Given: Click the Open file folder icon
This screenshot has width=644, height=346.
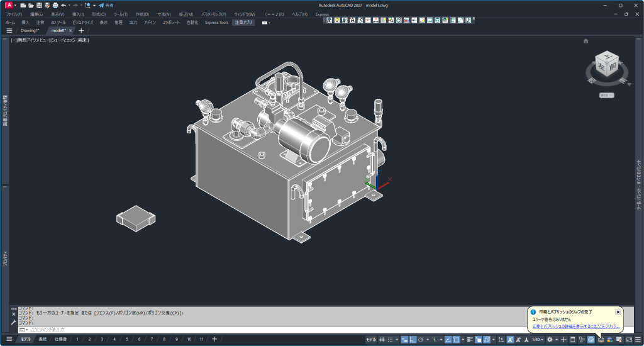Looking at the screenshot, I should coord(31,5).
